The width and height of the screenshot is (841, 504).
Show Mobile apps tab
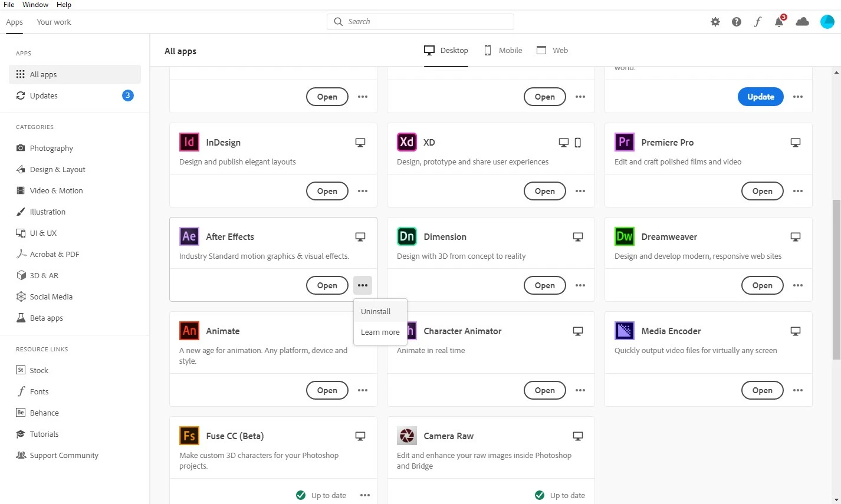(x=503, y=51)
